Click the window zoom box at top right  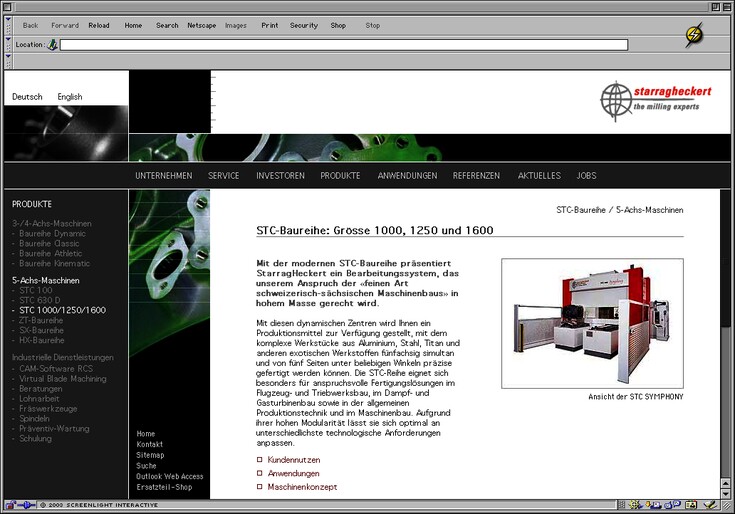click(715, 7)
